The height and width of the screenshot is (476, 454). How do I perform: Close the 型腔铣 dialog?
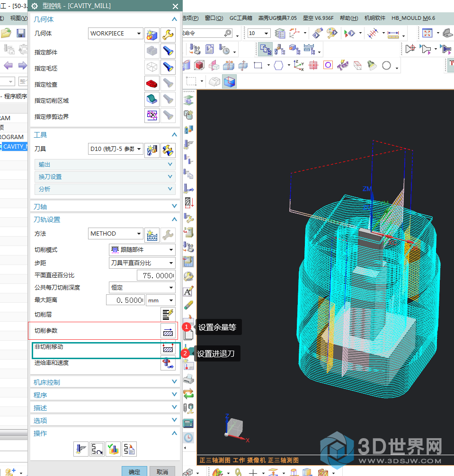pyautogui.click(x=175, y=6)
